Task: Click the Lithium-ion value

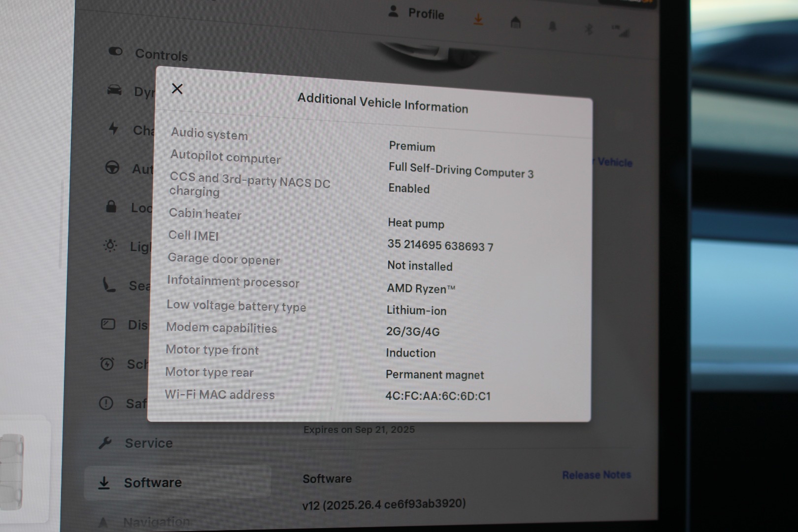Action: pyautogui.click(x=416, y=310)
